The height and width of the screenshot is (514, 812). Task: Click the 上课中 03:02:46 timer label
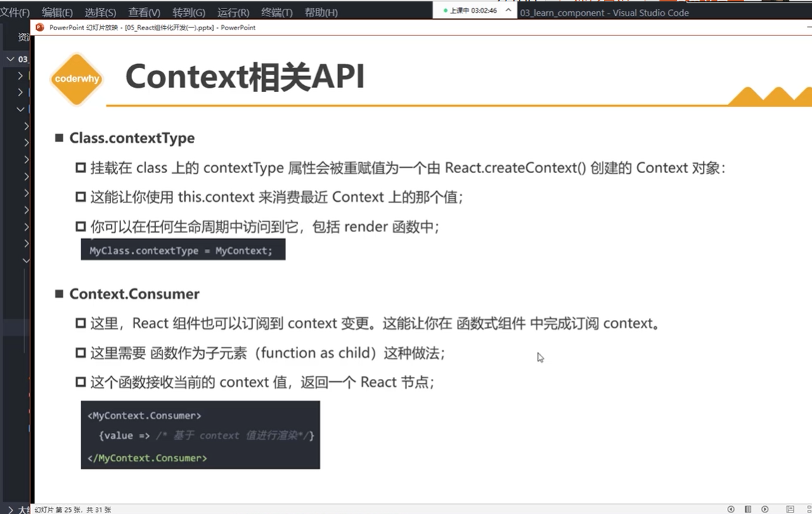click(x=473, y=11)
